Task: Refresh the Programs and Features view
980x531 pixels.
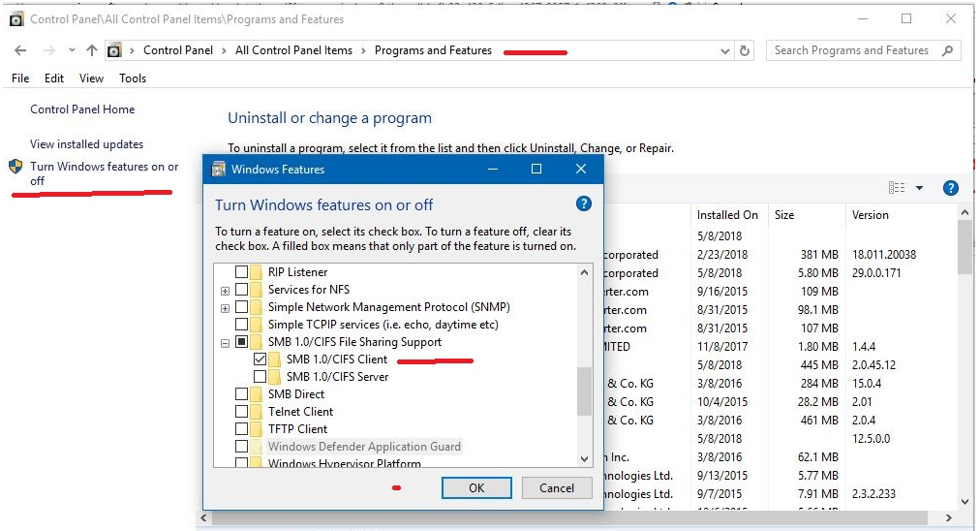Action: point(745,50)
